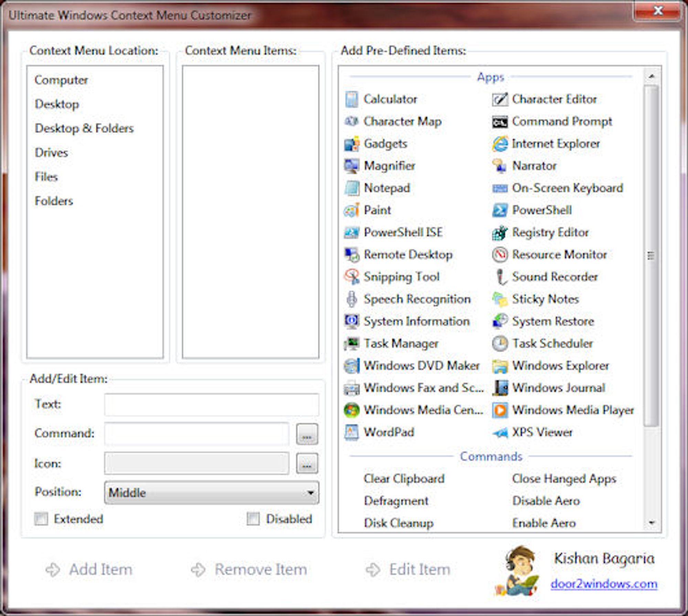This screenshot has height=616, width=688.
Task: Choose Desktop & Folders location
Action: (84, 128)
